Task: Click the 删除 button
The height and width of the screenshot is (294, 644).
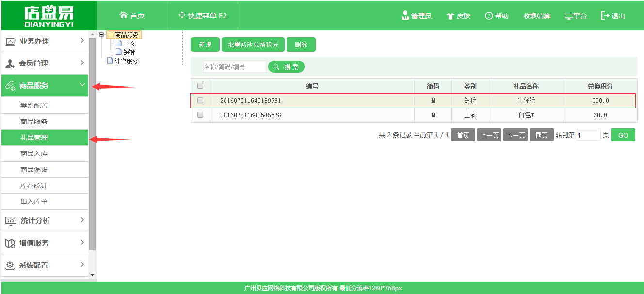Action: click(301, 45)
